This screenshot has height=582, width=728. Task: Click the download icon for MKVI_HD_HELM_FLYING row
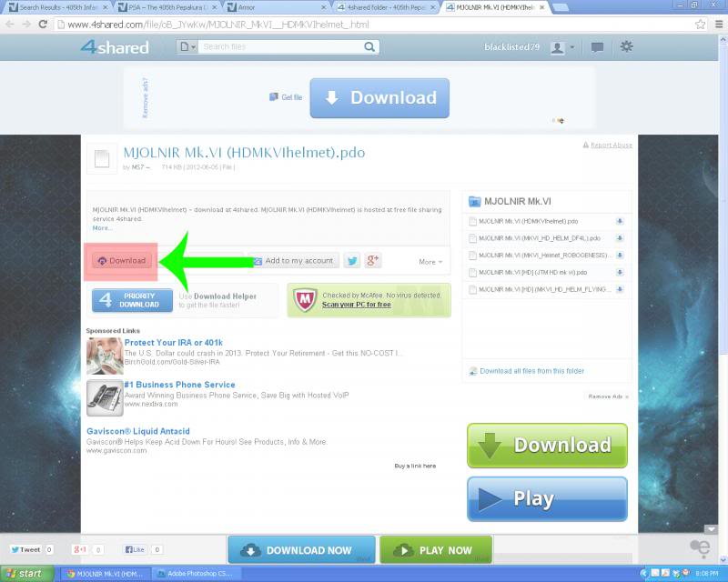click(x=620, y=289)
